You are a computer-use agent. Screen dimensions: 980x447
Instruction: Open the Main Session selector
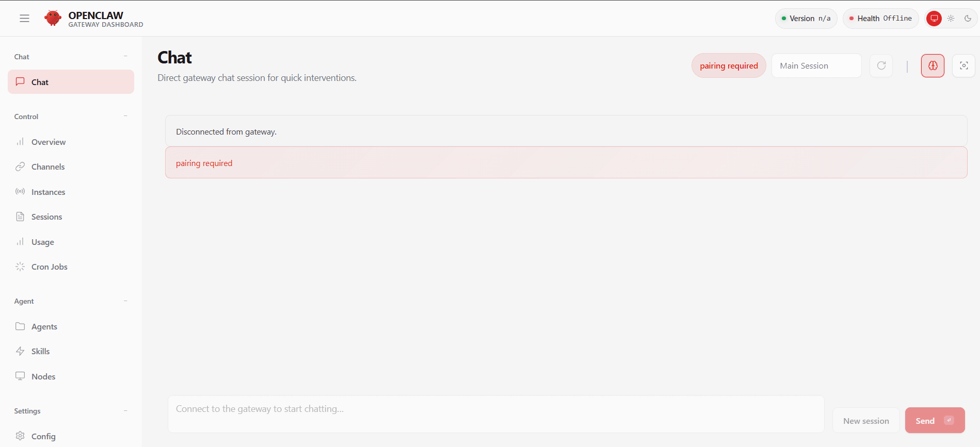point(816,65)
